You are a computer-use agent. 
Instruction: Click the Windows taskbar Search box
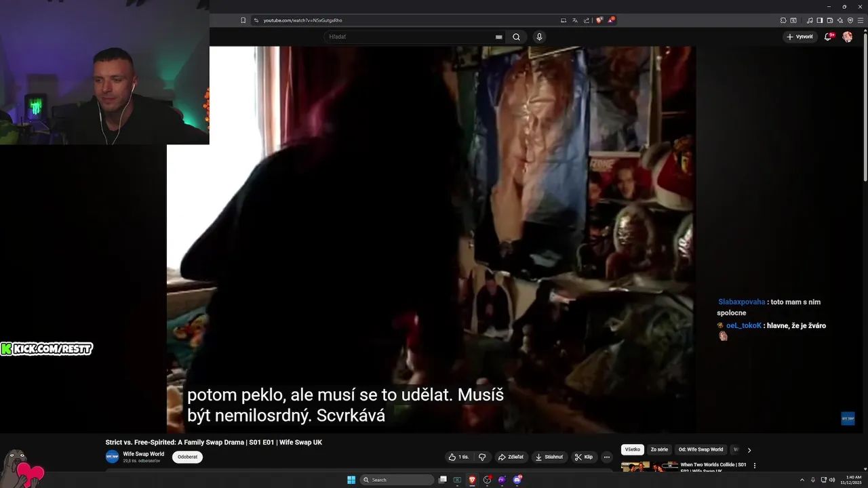(x=397, y=480)
